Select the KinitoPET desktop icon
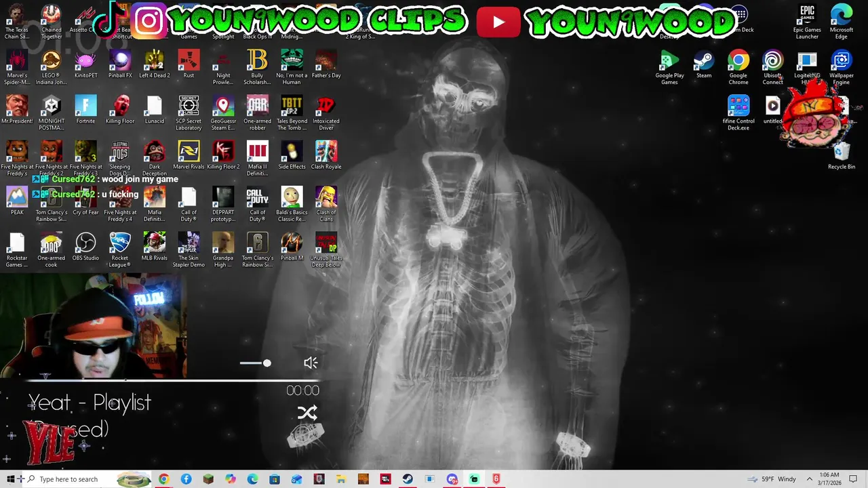This screenshot has width=868, height=488. (x=85, y=64)
